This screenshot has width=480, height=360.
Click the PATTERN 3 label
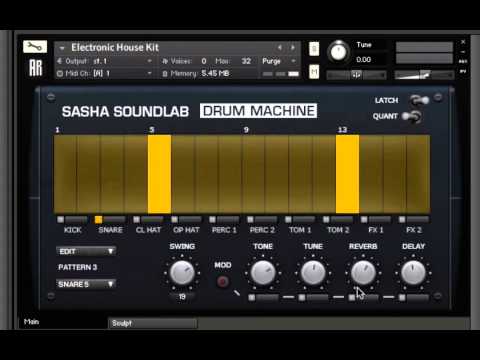(x=78, y=267)
